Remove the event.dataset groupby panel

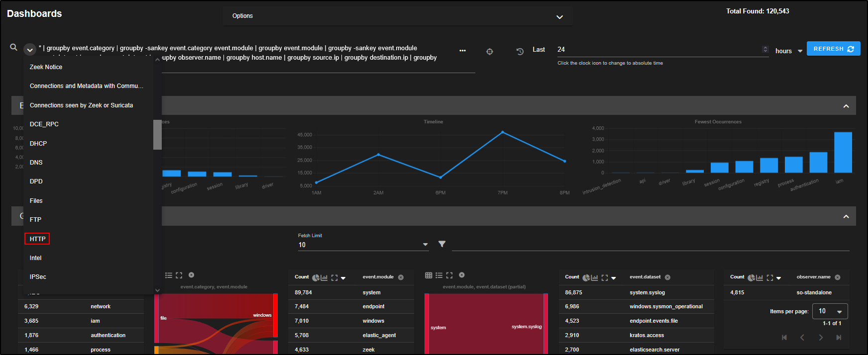[668, 277]
